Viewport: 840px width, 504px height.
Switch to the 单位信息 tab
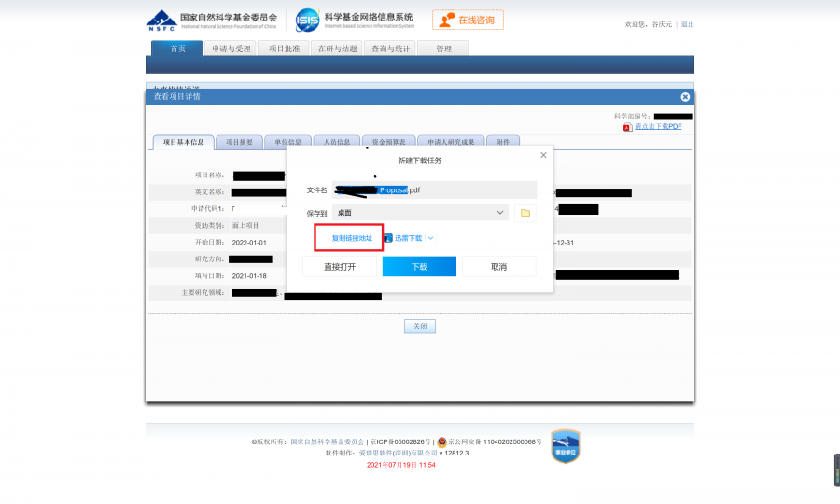287,142
